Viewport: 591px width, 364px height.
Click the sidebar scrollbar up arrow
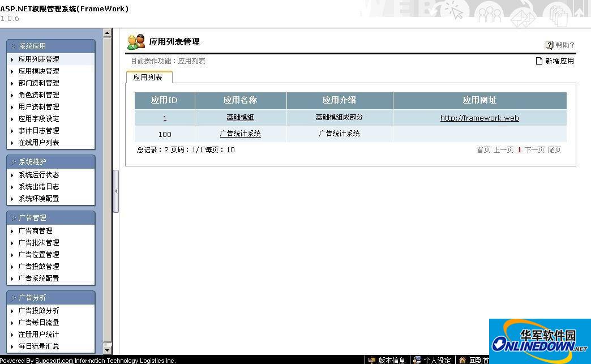[107, 33]
